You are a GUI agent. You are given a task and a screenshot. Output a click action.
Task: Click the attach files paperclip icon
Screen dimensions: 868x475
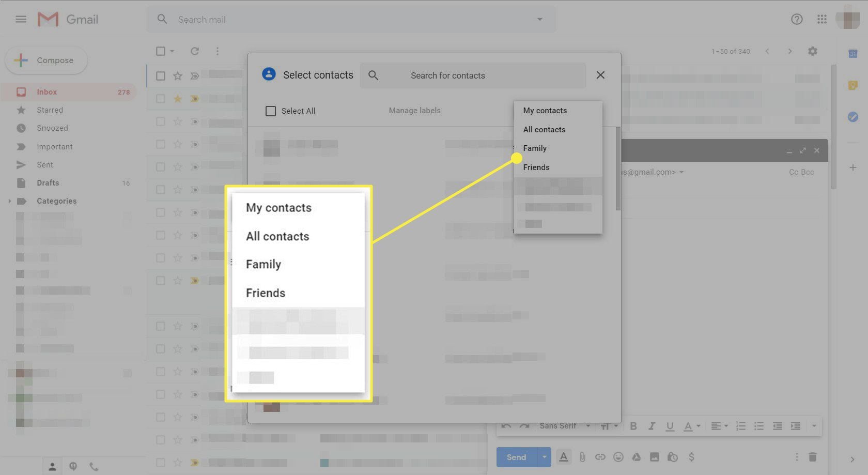pyautogui.click(x=582, y=457)
